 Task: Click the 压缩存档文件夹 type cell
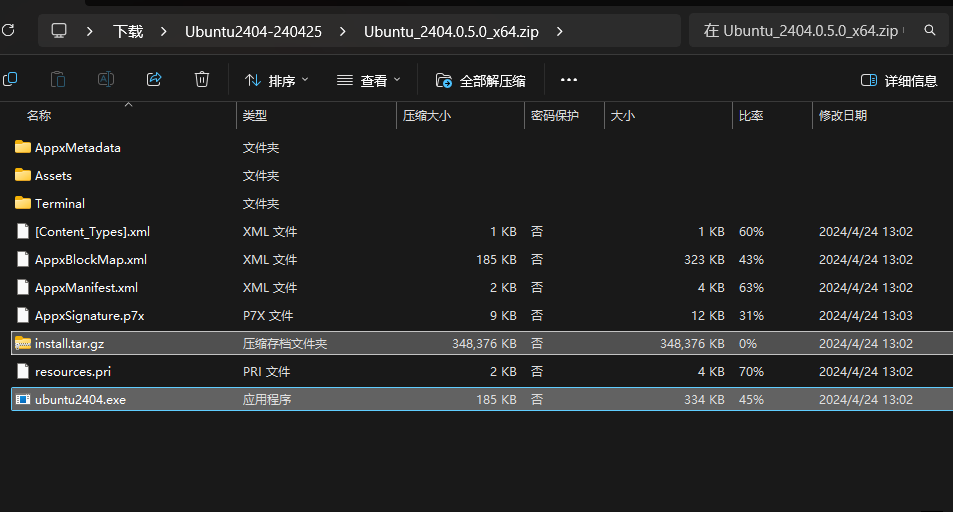point(285,344)
